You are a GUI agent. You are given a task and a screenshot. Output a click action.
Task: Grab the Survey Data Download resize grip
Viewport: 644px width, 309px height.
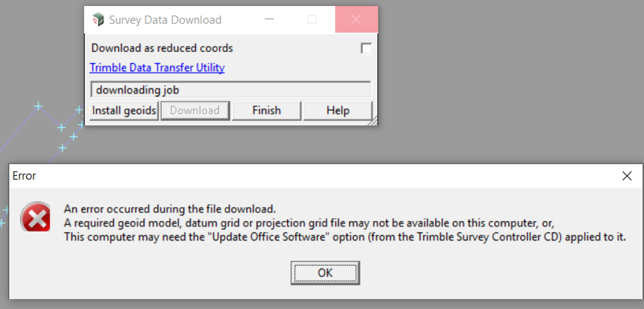click(373, 121)
